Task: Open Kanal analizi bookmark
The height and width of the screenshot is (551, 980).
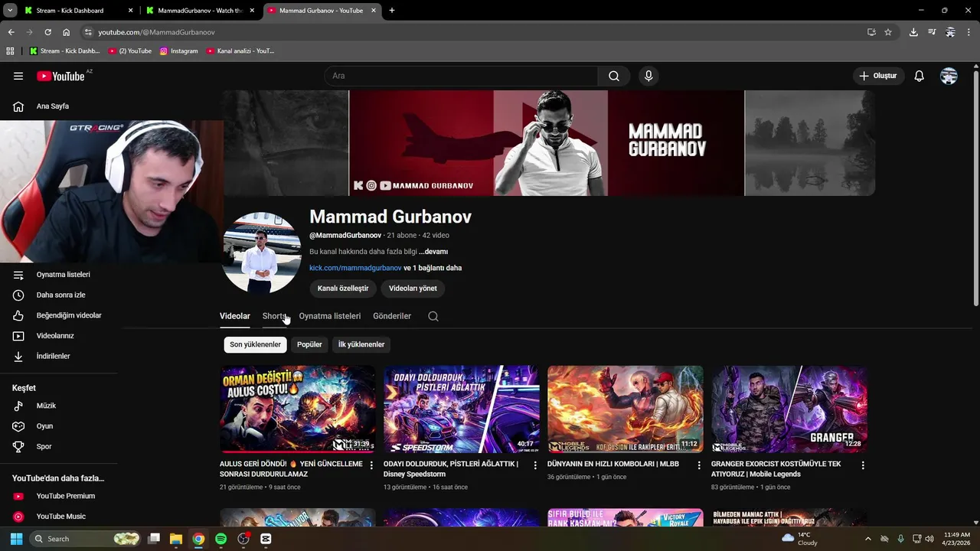Action: [x=240, y=51]
